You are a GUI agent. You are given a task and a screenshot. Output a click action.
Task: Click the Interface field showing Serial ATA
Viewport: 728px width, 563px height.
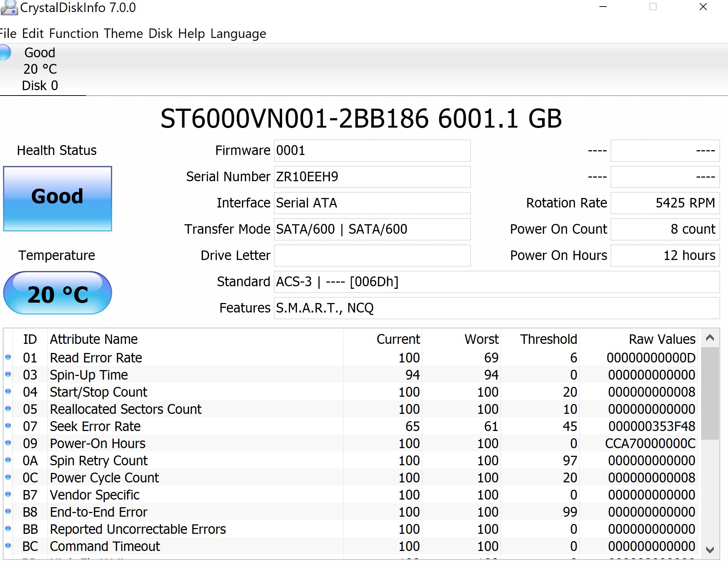pos(372,203)
